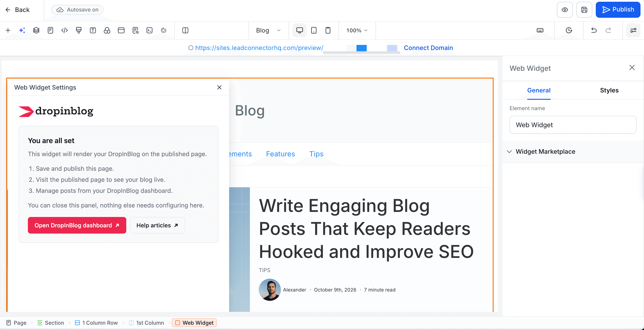Click the paint brush styling icon

click(79, 30)
